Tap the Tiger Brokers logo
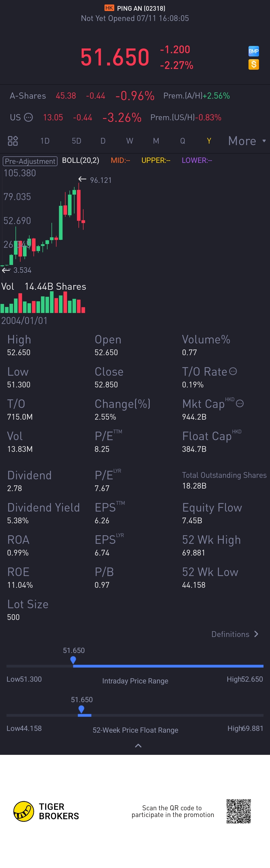 coord(23,811)
